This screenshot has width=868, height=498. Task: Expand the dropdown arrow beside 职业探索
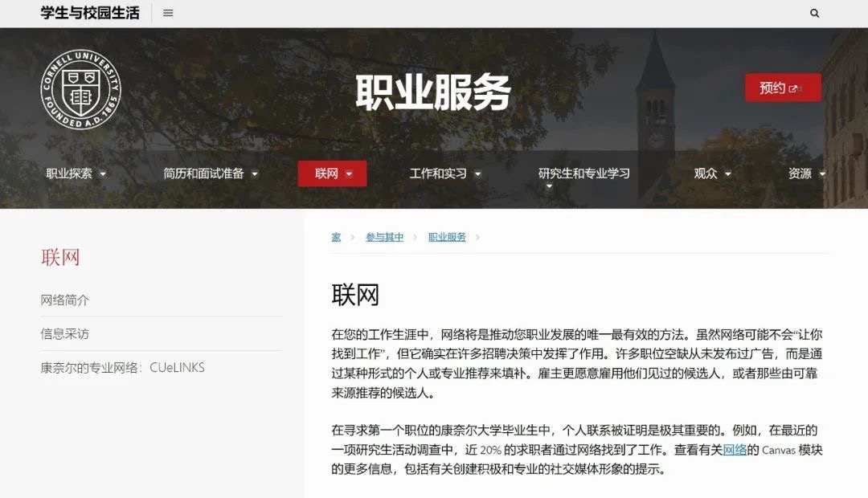103,174
